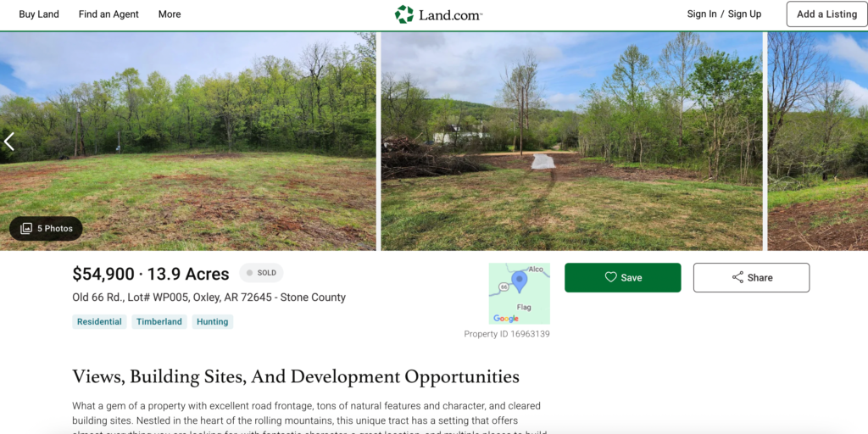
Task: Click the SOLD status badge
Action: pyautogui.click(x=261, y=273)
